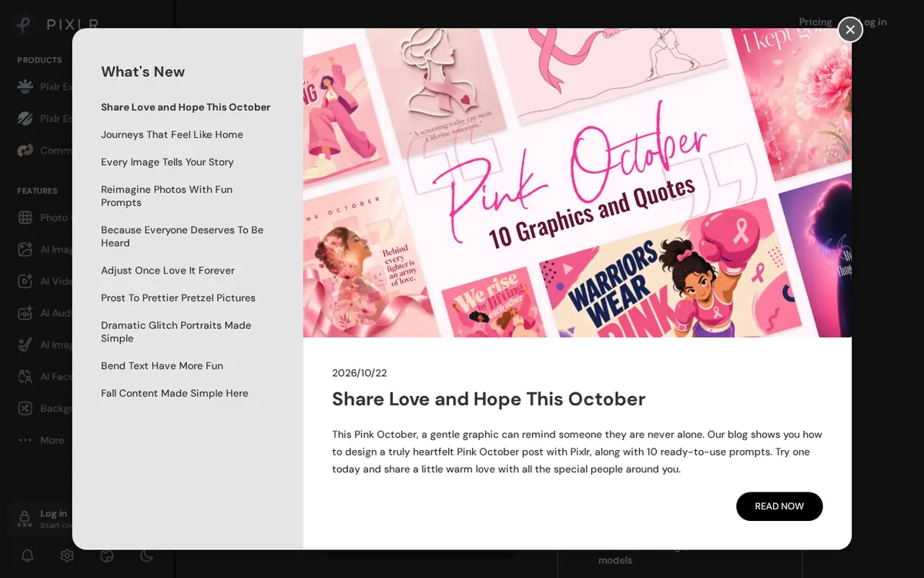Screen dimensions: 924x578
Task: Open Prost To Prettier Pretzel Pictures
Action: click(178, 298)
